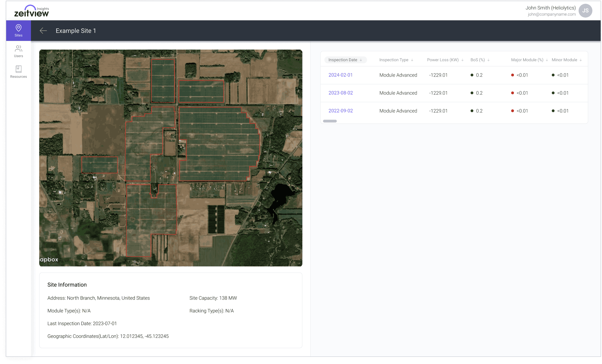Open the 2023-08-02 inspection
The height and width of the screenshot is (364, 602).
341,93
